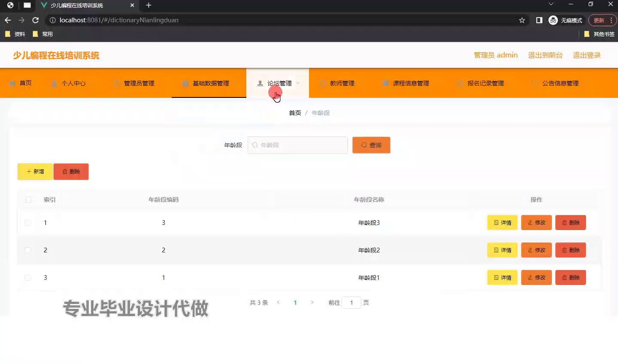618x364 pixels.
Task: Reload the page with refresh icon
Action: (36, 20)
